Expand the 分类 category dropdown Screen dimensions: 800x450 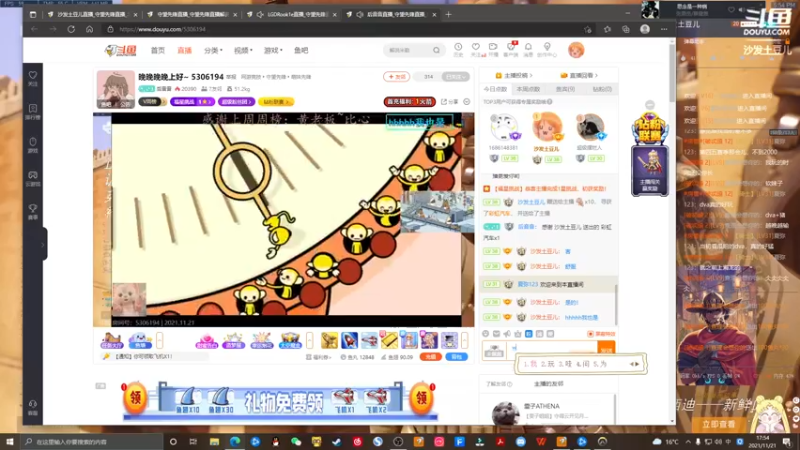coord(213,51)
